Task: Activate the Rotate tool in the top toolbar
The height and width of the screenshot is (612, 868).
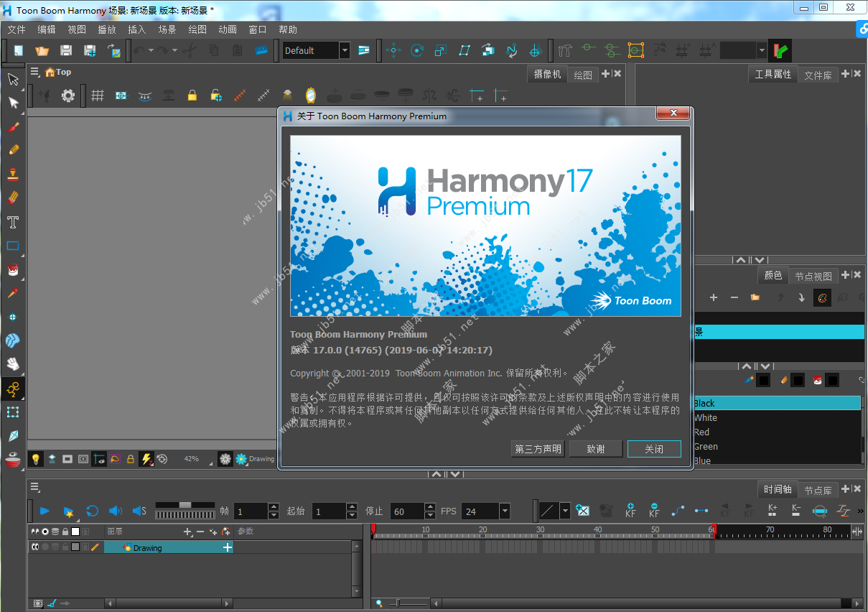Action: coord(417,50)
